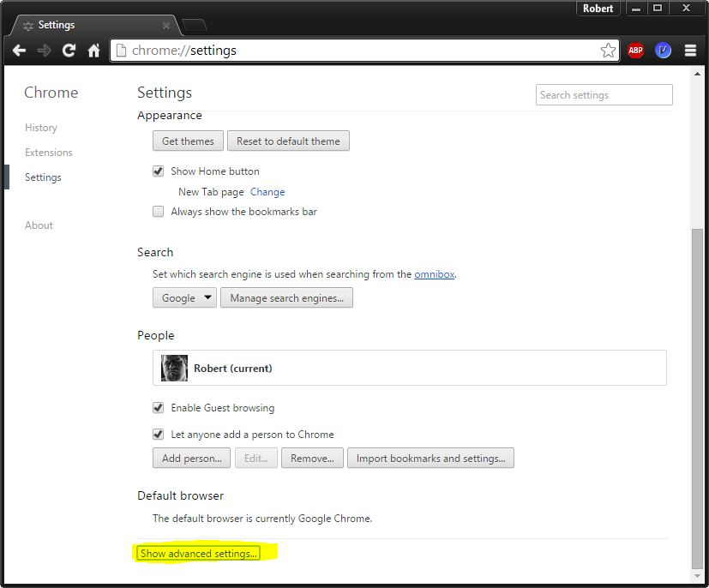Expand Show advanced settings
709x588 pixels.
pos(199,554)
